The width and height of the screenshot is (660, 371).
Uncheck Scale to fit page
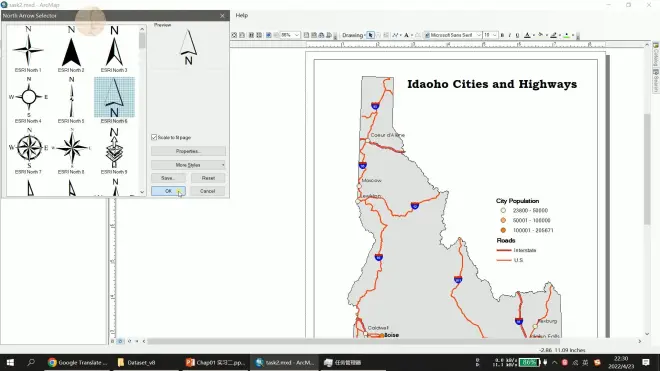(x=154, y=137)
